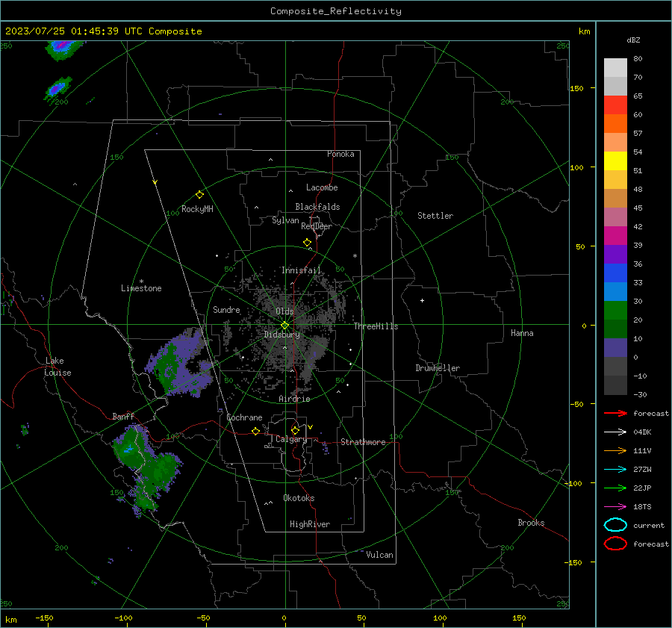The width and height of the screenshot is (672, 628).
Task: Click the Calgary city label
Action: (x=291, y=439)
